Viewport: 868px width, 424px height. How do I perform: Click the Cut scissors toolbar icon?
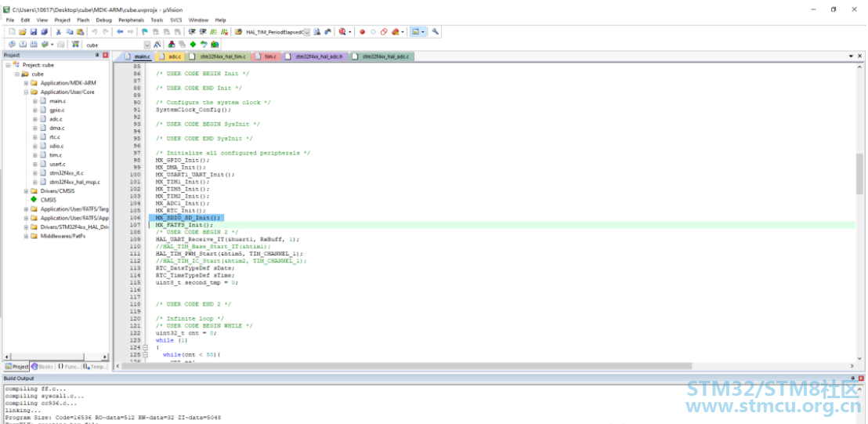(x=58, y=32)
